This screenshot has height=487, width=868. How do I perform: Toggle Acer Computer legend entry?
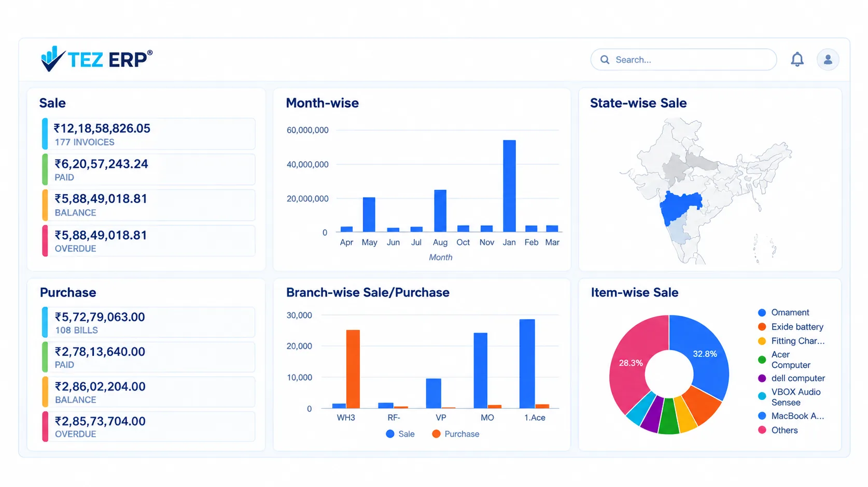784,360
